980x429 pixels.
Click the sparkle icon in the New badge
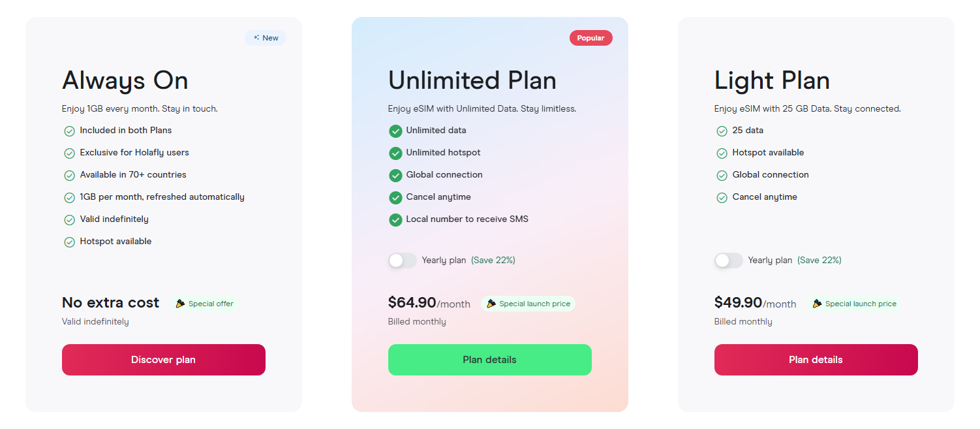256,38
